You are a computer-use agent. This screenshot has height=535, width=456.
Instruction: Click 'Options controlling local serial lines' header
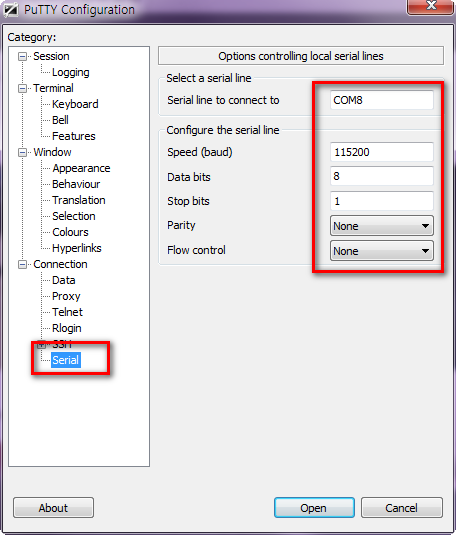301,56
